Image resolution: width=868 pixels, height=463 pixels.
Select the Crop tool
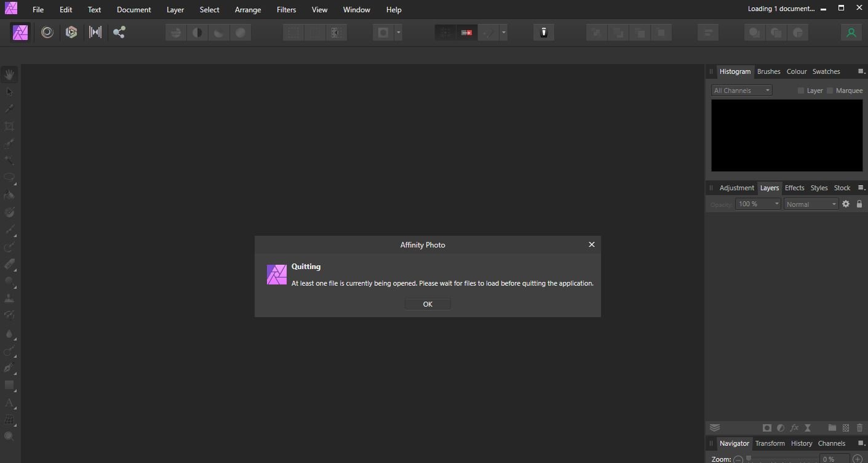(x=9, y=126)
